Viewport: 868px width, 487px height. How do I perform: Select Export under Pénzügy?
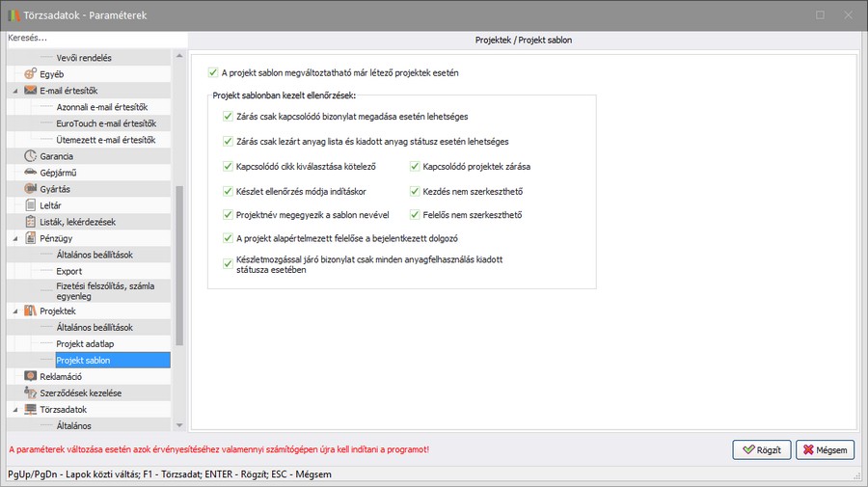68,271
